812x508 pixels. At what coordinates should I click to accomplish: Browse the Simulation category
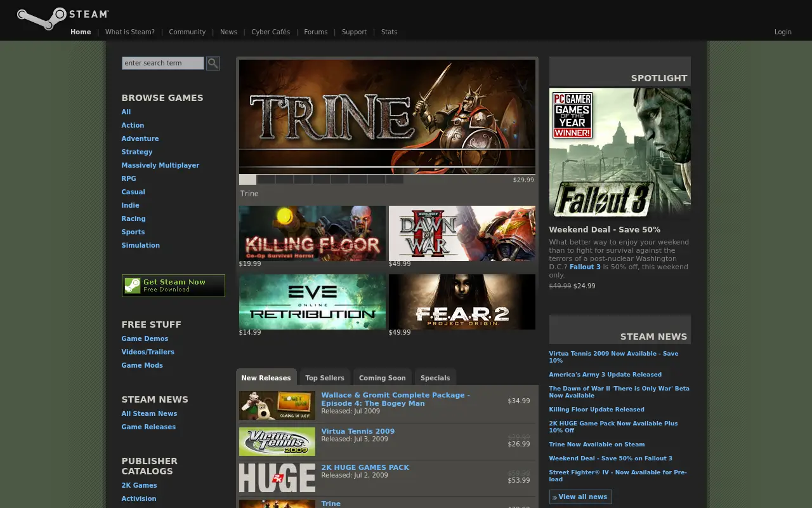click(x=141, y=245)
